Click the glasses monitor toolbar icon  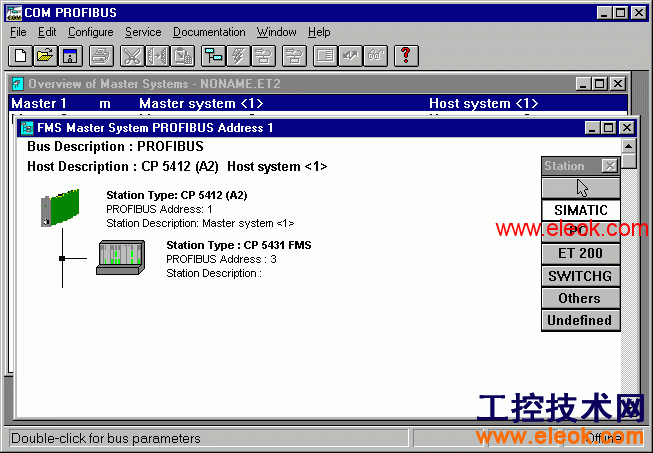(375, 56)
